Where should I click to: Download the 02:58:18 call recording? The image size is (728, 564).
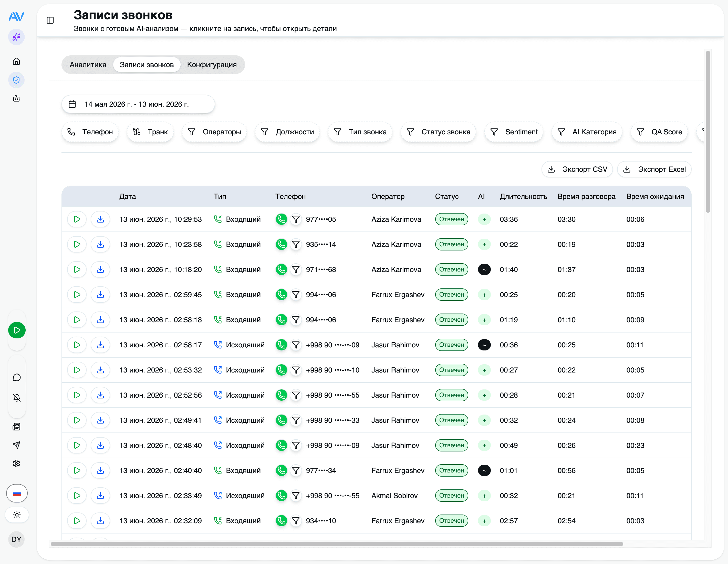tap(100, 320)
